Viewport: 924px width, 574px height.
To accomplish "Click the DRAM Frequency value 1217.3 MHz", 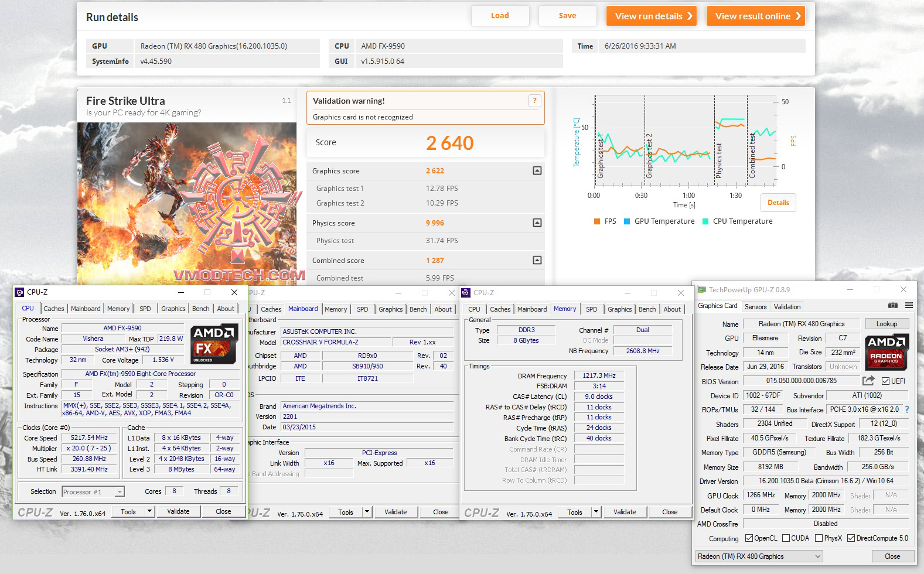I will (x=599, y=375).
